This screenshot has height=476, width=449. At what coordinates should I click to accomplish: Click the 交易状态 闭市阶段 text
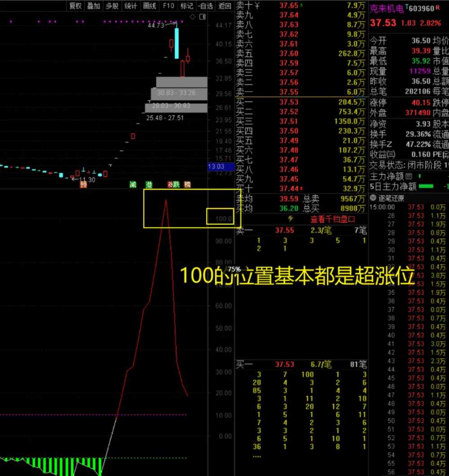click(x=406, y=165)
